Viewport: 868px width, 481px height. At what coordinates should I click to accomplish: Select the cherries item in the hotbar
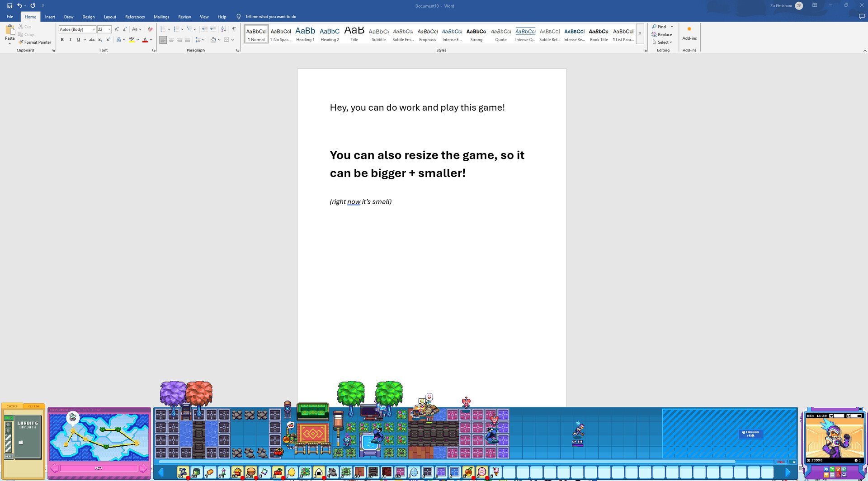click(278, 472)
